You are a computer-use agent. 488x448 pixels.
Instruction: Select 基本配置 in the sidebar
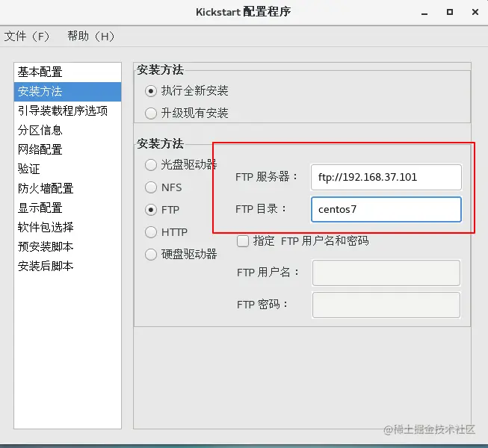tap(67, 72)
